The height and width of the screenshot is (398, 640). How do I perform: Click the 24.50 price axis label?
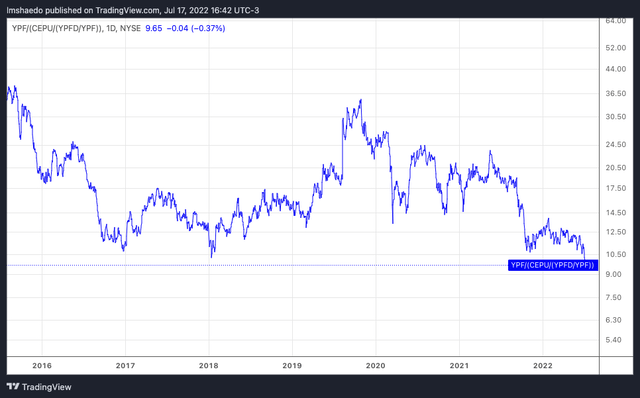(616, 145)
